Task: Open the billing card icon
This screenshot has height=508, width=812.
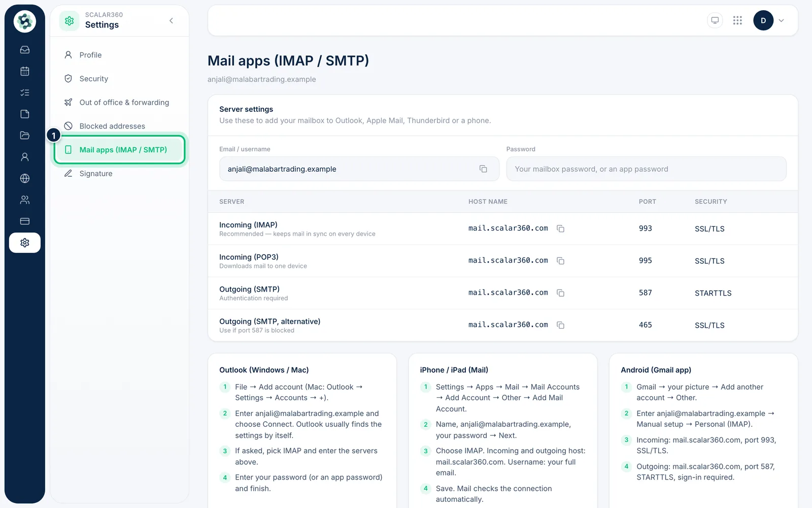Action: pyautogui.click(x=24, y=221)
